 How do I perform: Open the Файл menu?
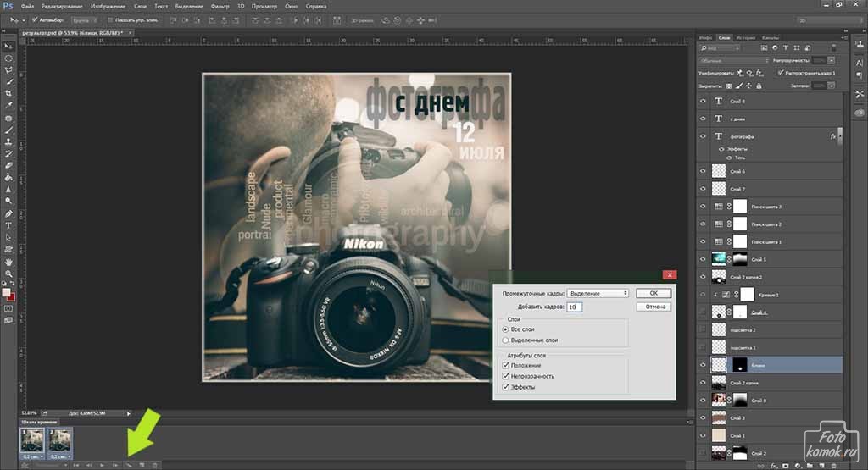pos(27,7)
